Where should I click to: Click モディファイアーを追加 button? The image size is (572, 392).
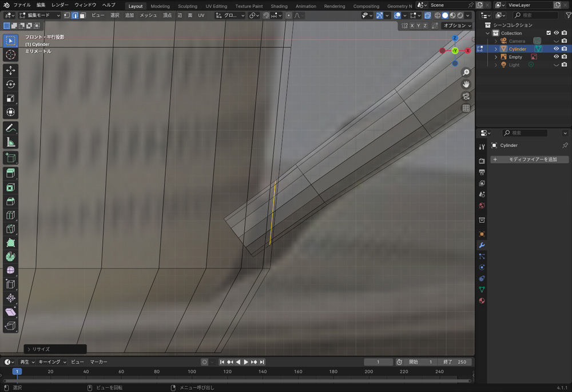(529, 159)
